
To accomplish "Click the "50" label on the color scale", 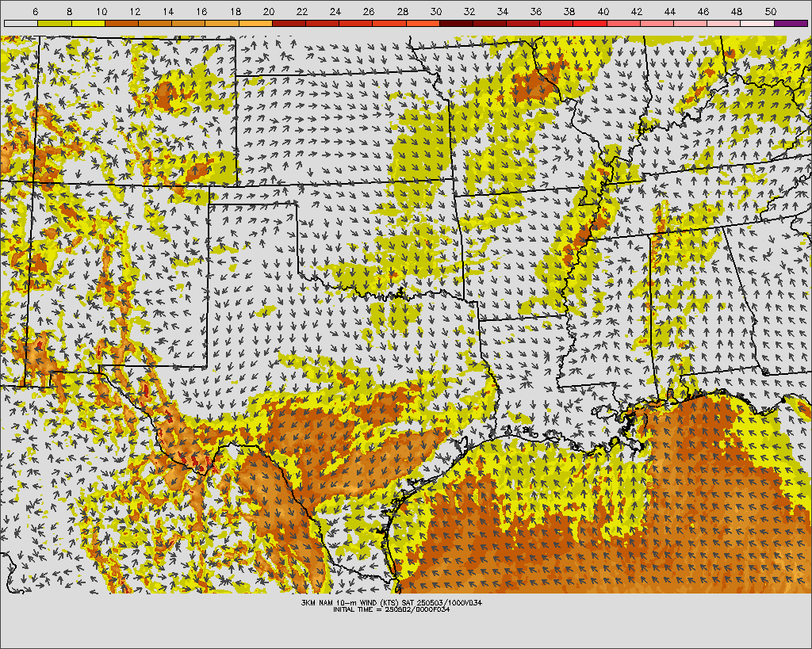I will coord(771,11).
